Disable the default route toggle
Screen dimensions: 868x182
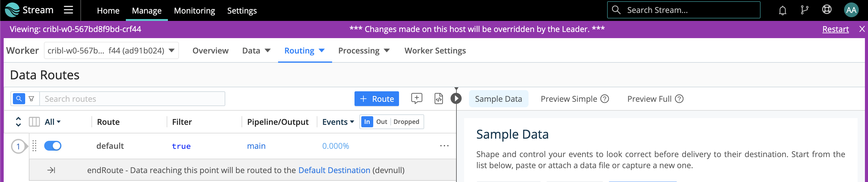point(52,146)
